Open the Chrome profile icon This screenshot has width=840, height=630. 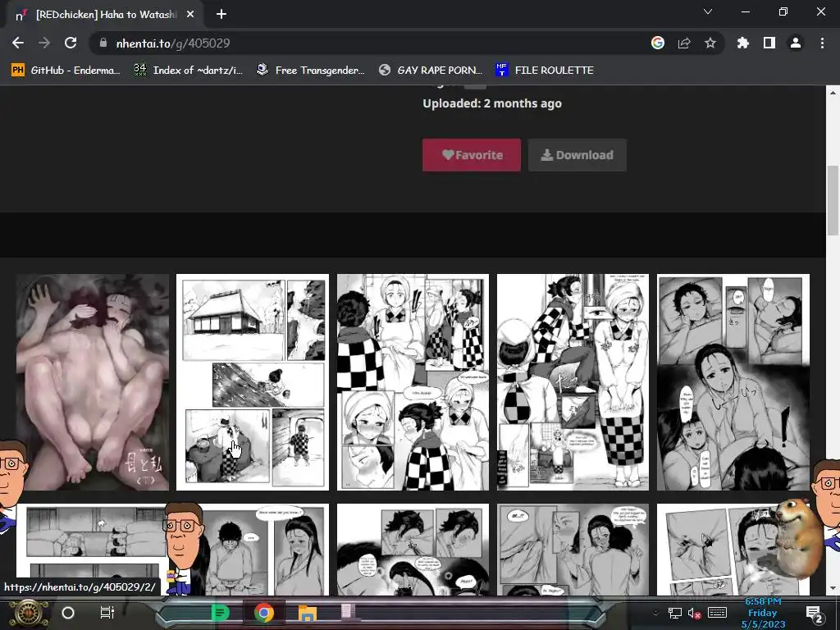pyautogui.click(x=796, y=43)
